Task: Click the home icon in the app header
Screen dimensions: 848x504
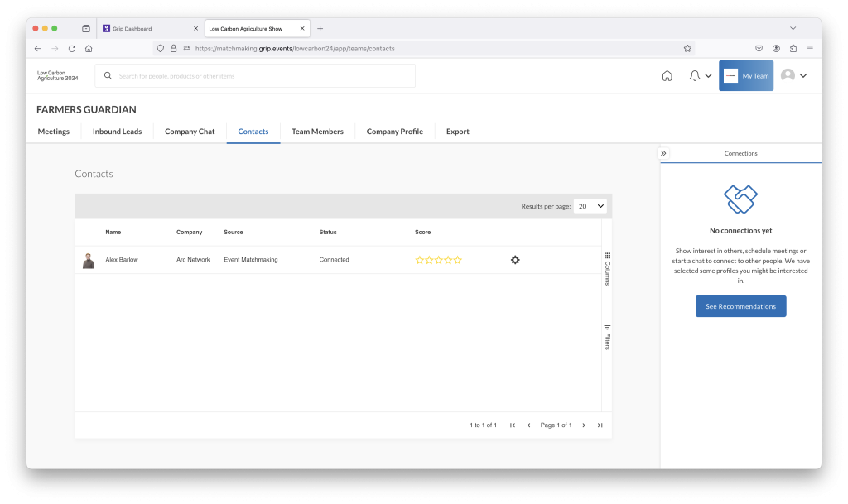Action: [667, 76]
